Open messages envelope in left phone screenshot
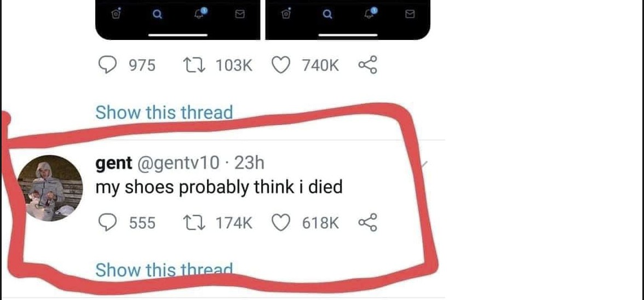Viewport: 644px width, 300px height. (x=239, y=15)
